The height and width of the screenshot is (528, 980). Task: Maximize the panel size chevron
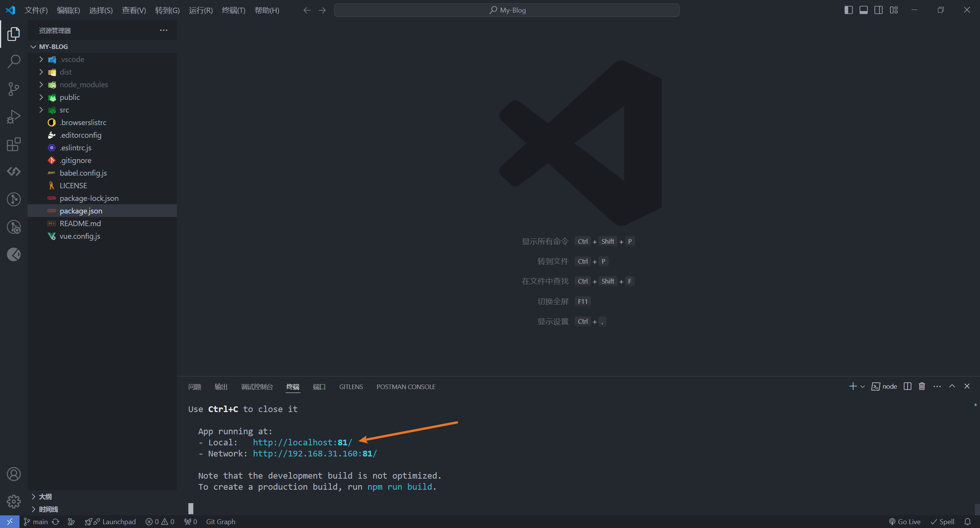(952, 386)
